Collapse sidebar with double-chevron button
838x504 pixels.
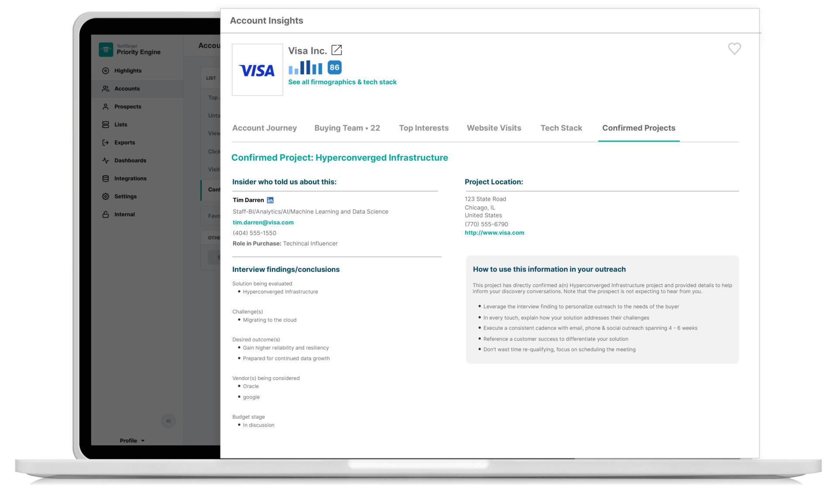click(168, 421)
